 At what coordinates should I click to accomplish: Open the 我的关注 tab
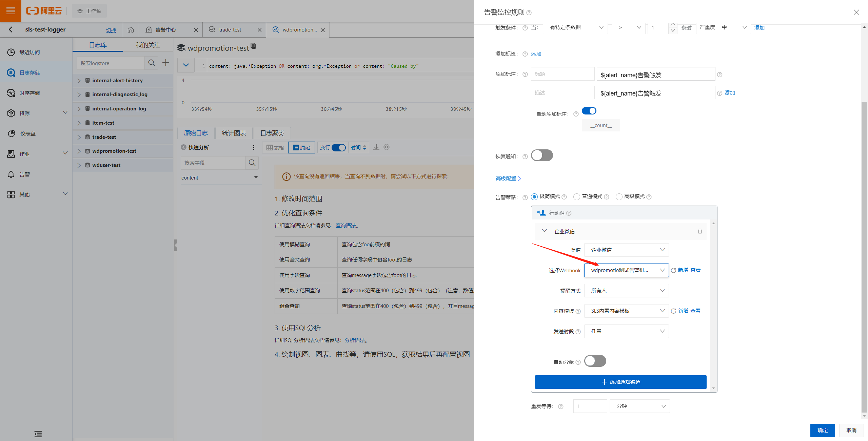pyautogui.click(x=148, y=45)
